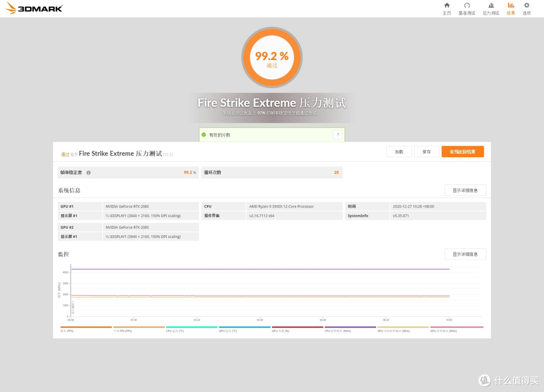Select the 结果 results tab
The width and height of the screenshot is (544, 392).
pos(511,9)
